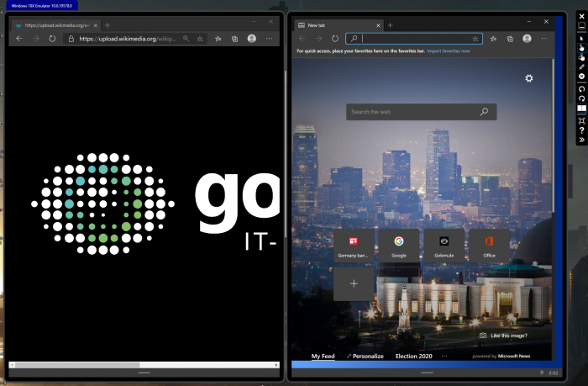Click zoom magnifier in left address bar

coord(186,39)
